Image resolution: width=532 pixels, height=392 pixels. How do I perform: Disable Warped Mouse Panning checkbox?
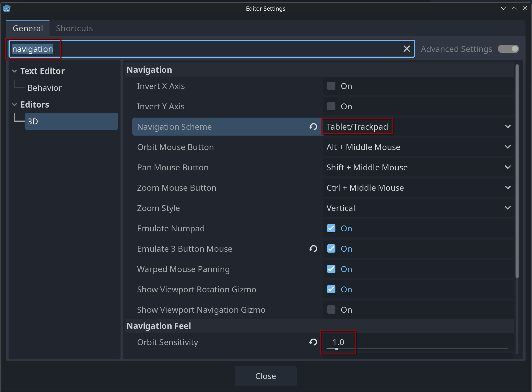click(x=331, y=269)
